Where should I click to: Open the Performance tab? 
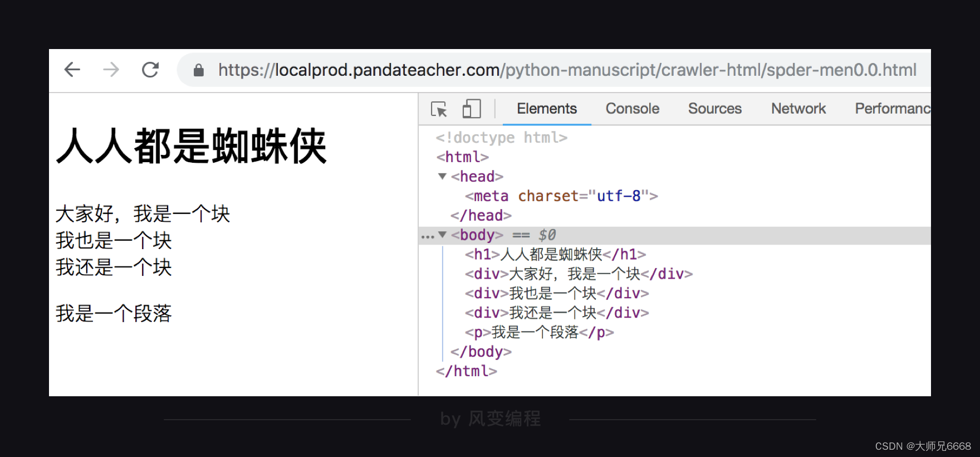(x=893, y=109)
